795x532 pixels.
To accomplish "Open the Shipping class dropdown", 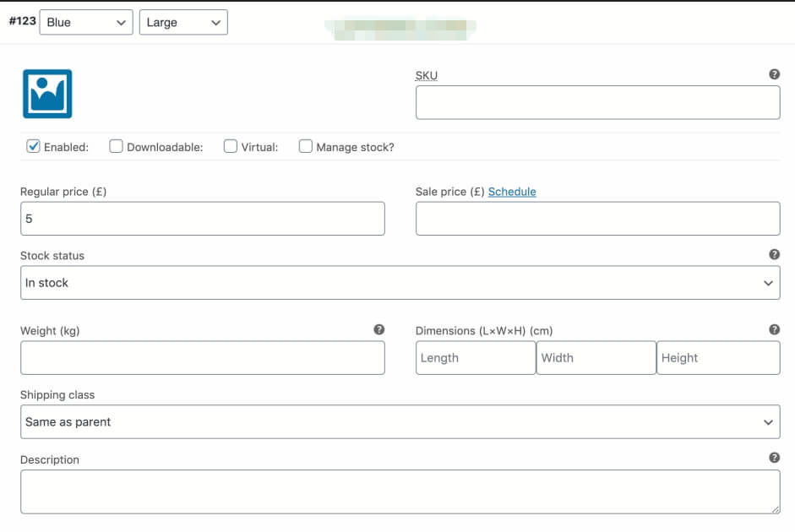I will click(400, 421).
